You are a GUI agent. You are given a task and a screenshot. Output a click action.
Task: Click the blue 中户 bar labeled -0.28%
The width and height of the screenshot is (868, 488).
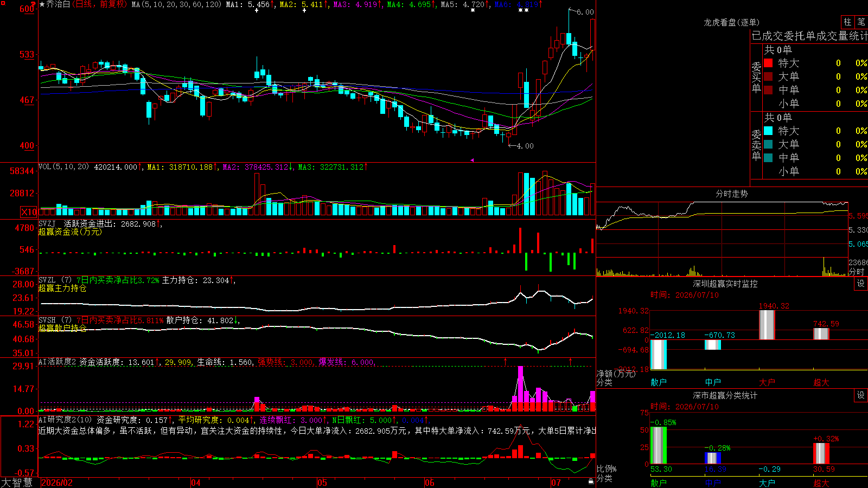click(x=713, y=458)
